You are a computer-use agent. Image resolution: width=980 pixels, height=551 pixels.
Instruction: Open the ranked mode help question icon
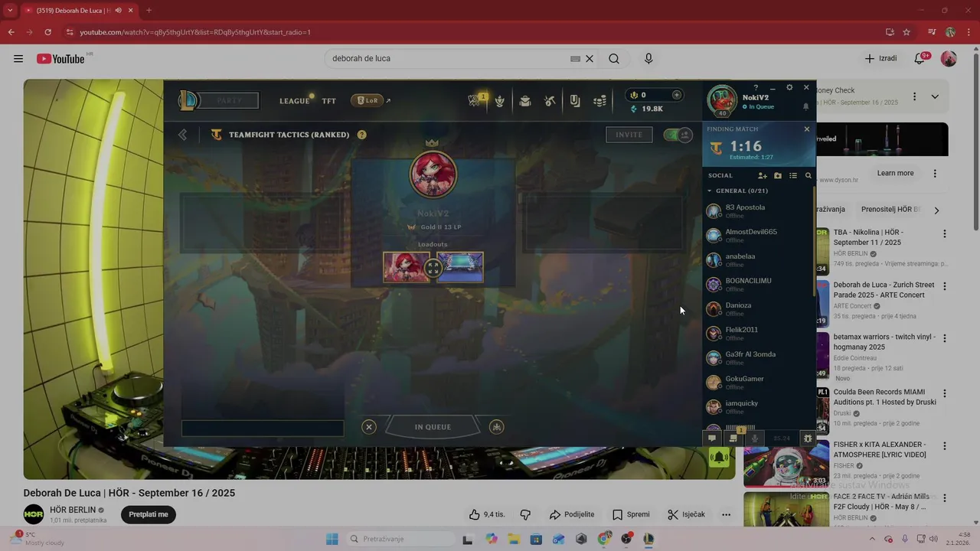361,135
